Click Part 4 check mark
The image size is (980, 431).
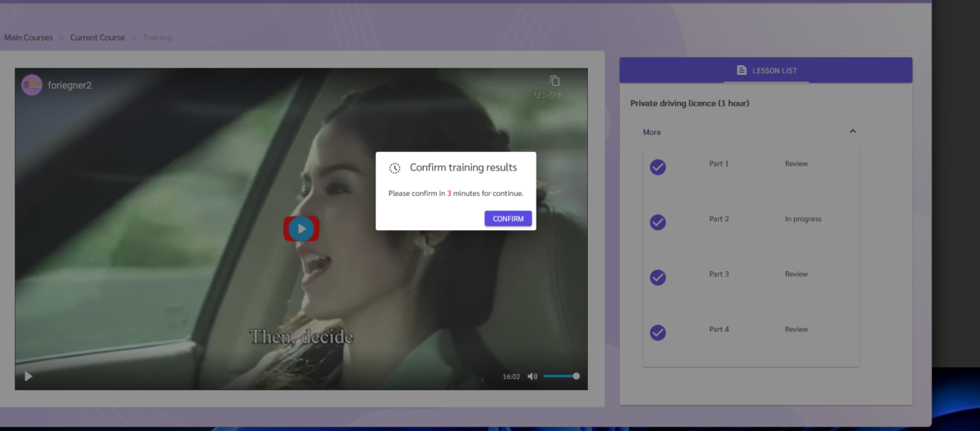(x=657, y=332)
